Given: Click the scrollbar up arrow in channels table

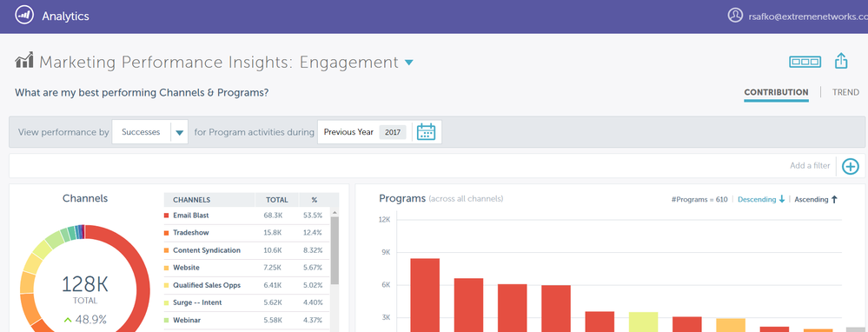Looking at the screenshot, I should point(335,212).
